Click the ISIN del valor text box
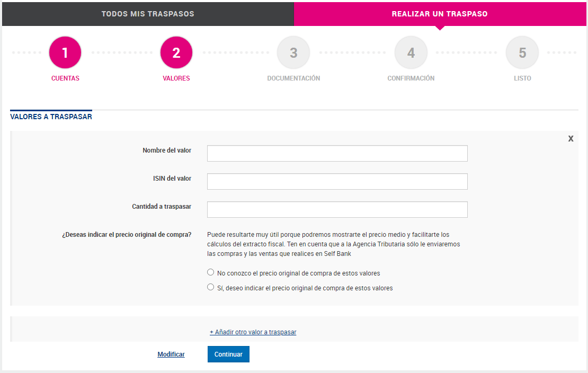 click(x=337, y=182)
